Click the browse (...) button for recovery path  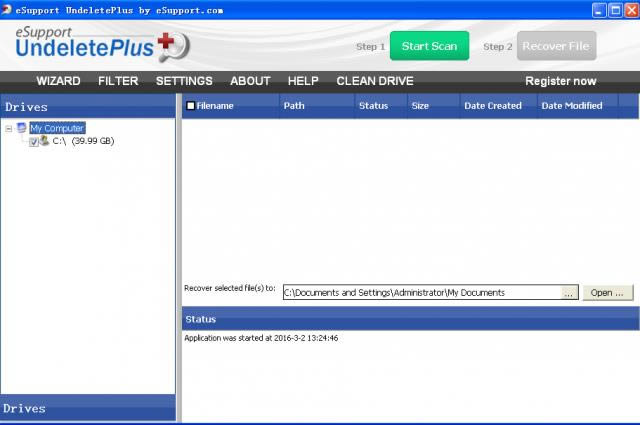point(569,293)
